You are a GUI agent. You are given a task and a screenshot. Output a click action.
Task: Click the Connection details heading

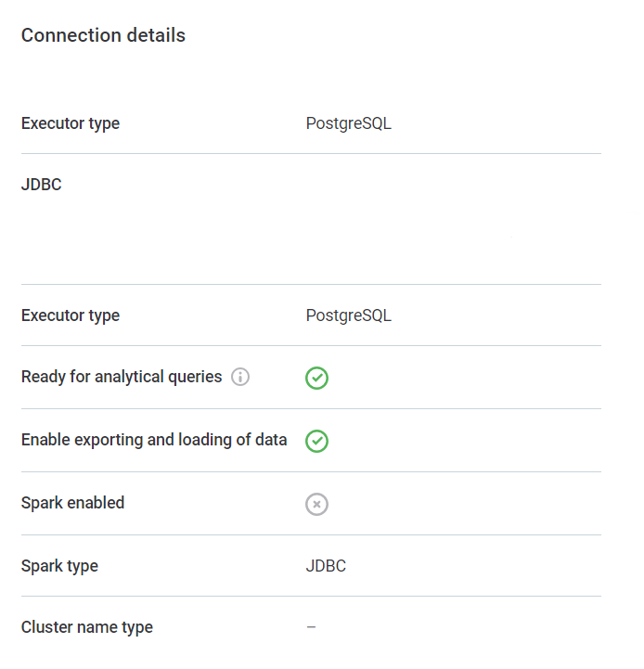pyautogui.click(x=103, y=35)
